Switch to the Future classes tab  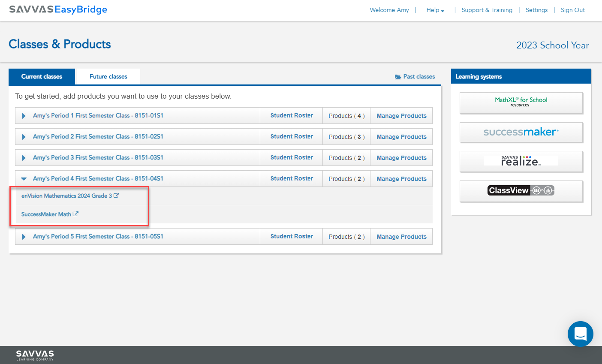pos(108,76)
